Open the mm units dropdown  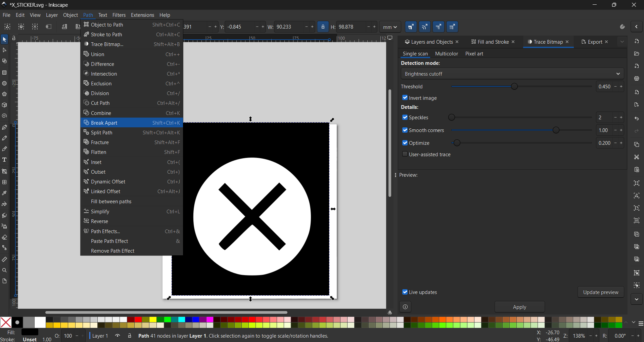point(390,27)
